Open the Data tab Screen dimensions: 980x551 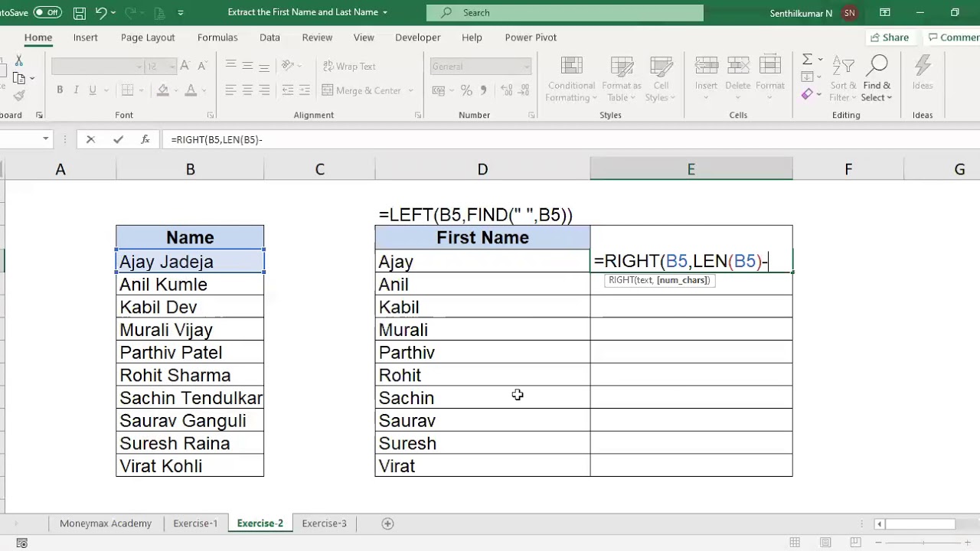(269, 37)
